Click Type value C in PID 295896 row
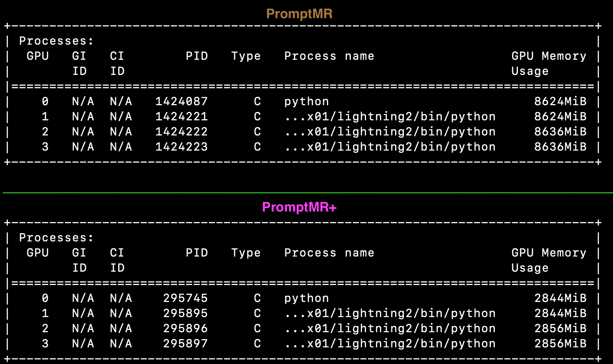This screenshot has height=364, width=613. [257, 328]
